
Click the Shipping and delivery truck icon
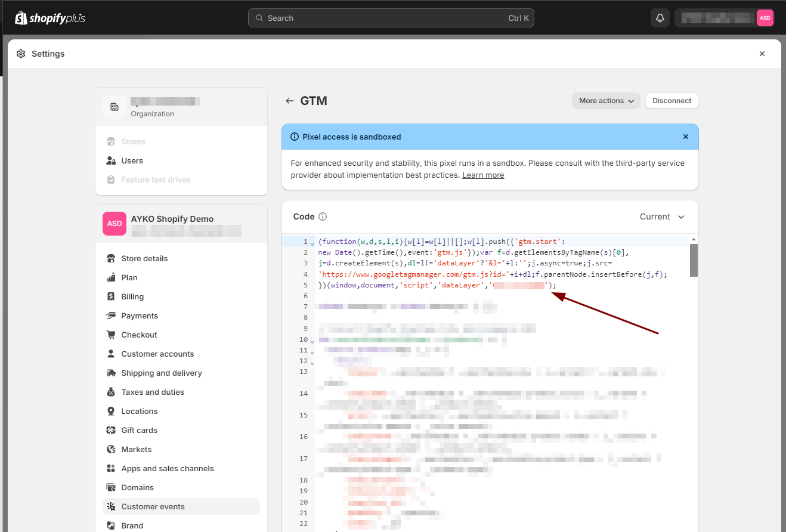click(x=111, y=373)
